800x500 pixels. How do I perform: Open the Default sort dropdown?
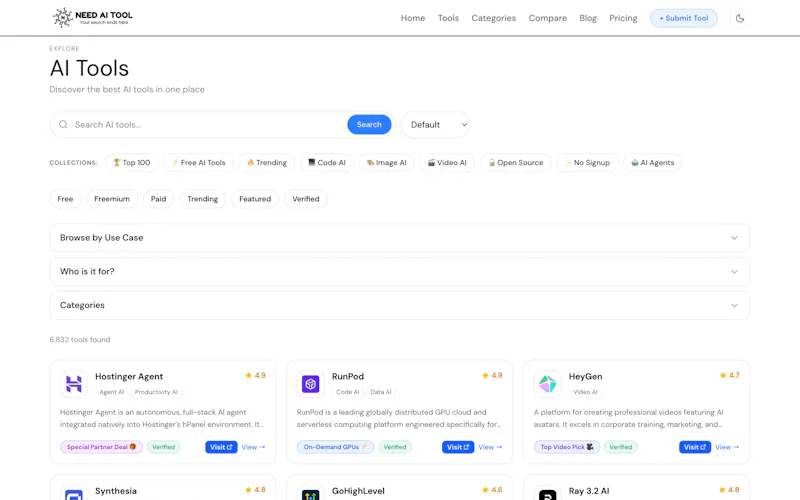click(435, 124)
